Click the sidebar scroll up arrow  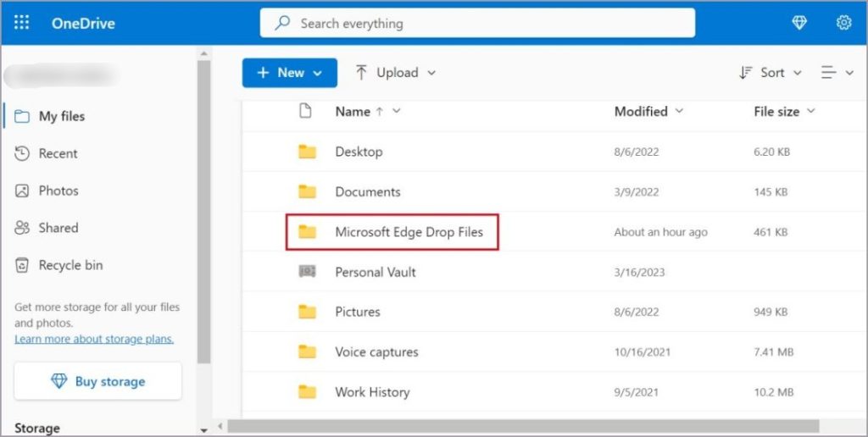coord(203,53)
